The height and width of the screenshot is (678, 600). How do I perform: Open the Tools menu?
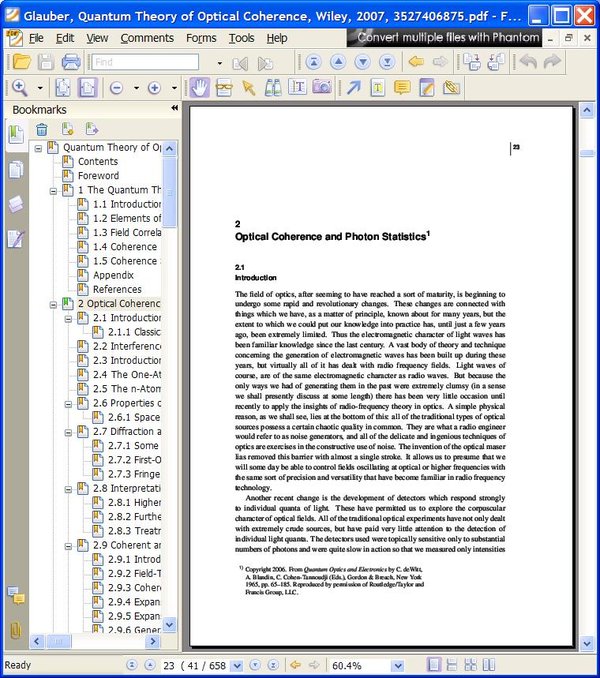pyautogui.click(x=241, y=38)
